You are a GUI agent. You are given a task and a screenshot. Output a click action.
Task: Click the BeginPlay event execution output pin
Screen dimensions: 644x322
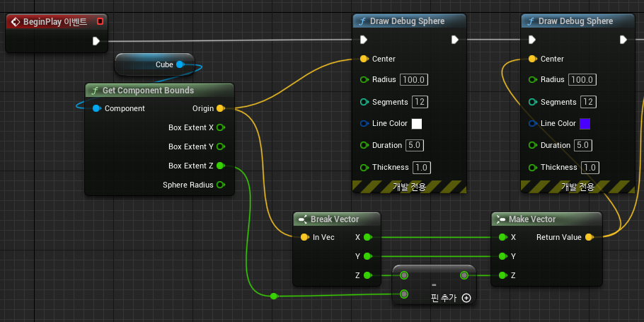[96, 40]
